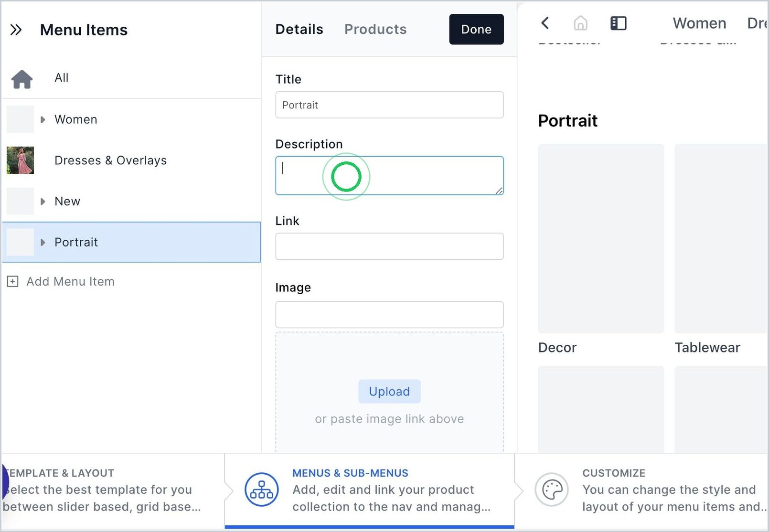
Task: Open the Dresses & Overlays thumbnail image
Action: [x=20, y=160]
